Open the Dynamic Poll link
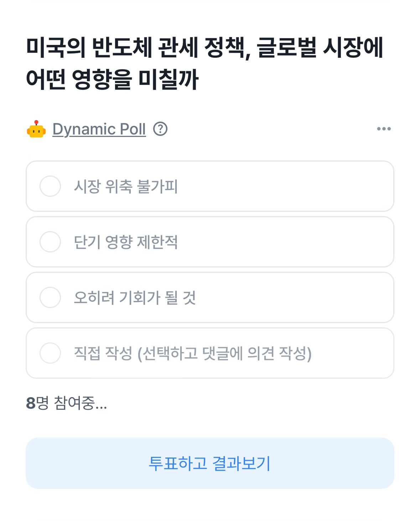Screen dimensions: 420x521 99,129
